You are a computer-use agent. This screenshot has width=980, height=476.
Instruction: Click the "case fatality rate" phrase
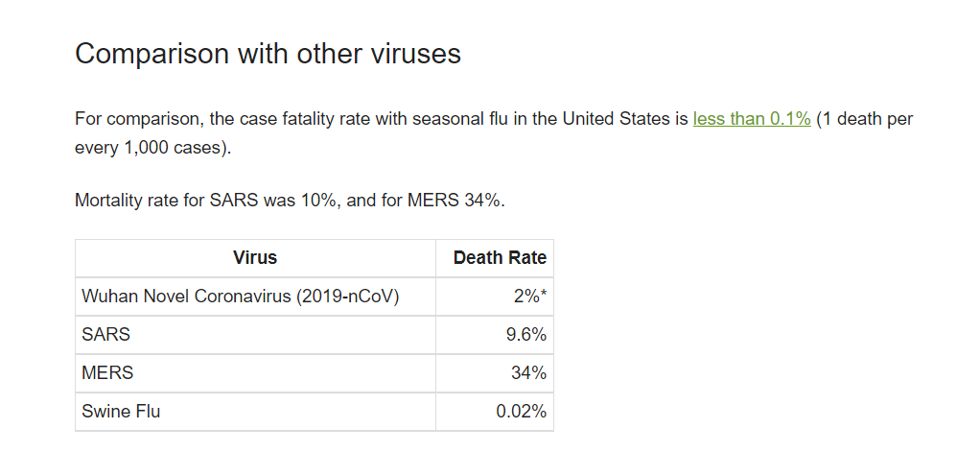click(x=305, y=119)
